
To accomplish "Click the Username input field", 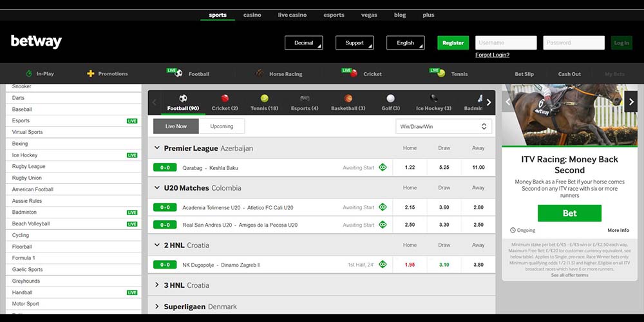I will 506,43.
